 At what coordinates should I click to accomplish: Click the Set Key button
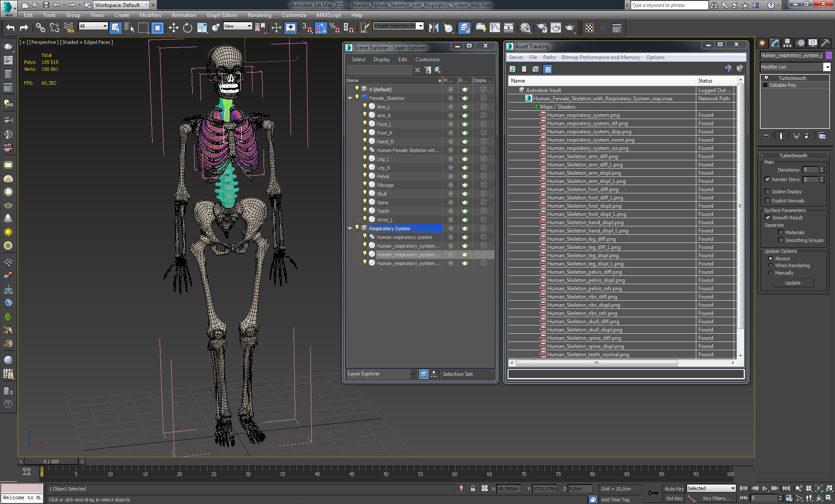[x=674, y=498]
